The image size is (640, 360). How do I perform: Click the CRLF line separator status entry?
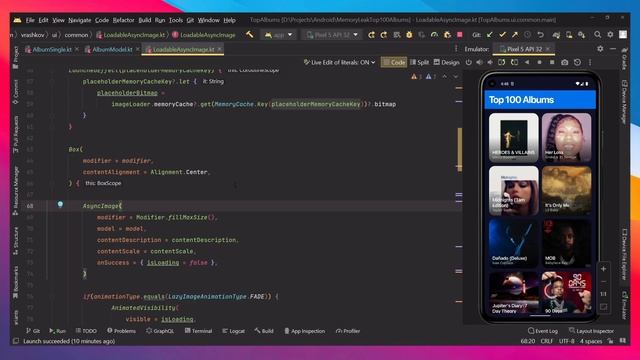point(547,341)
